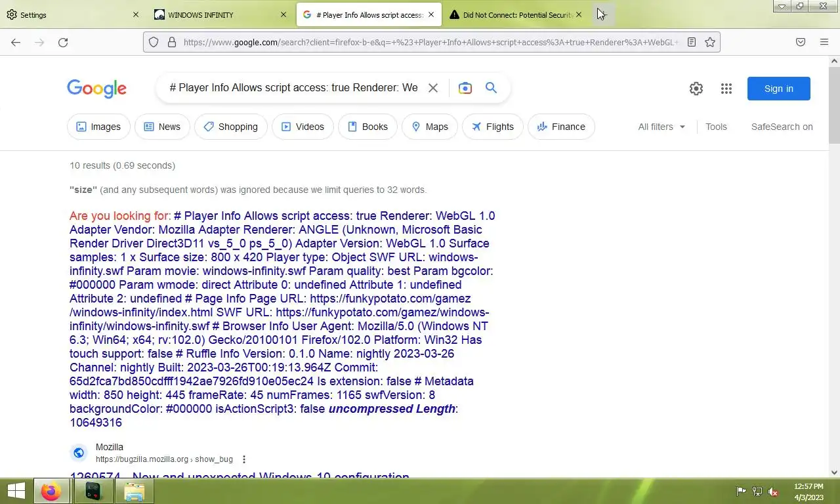Open the Save to Pocket button
The width and height of the screenshot is (840, 504).
click(801, 42)
